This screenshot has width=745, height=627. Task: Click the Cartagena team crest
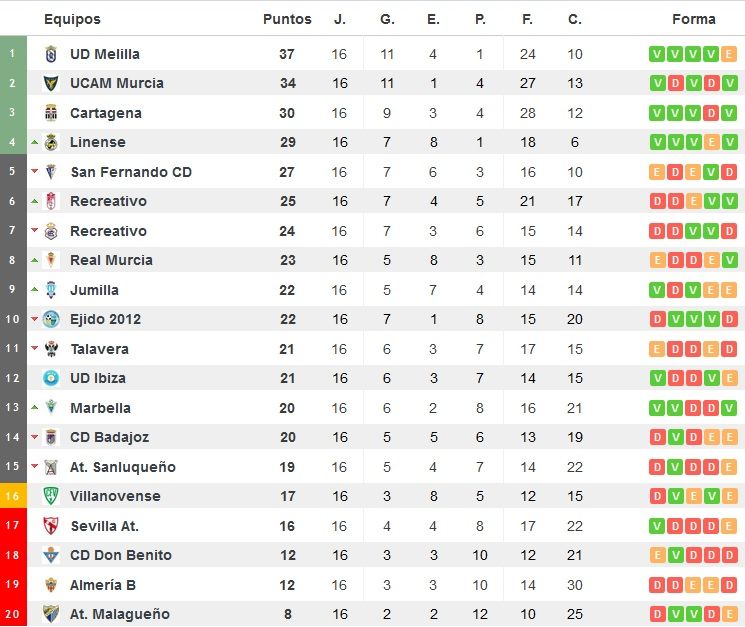coord(51,113)
